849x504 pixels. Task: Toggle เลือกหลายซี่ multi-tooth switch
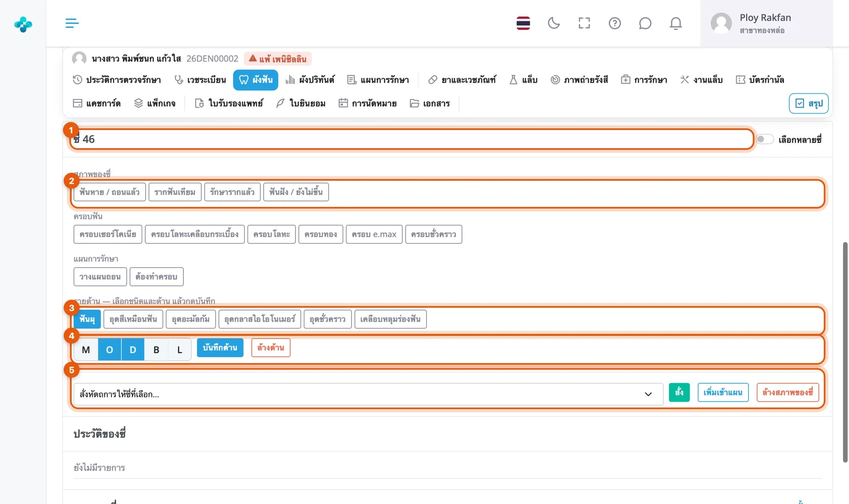click(765, 139)
